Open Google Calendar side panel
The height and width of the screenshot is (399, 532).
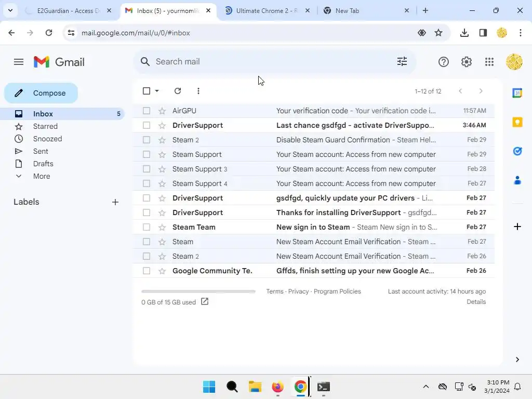(x=517, y=92)
